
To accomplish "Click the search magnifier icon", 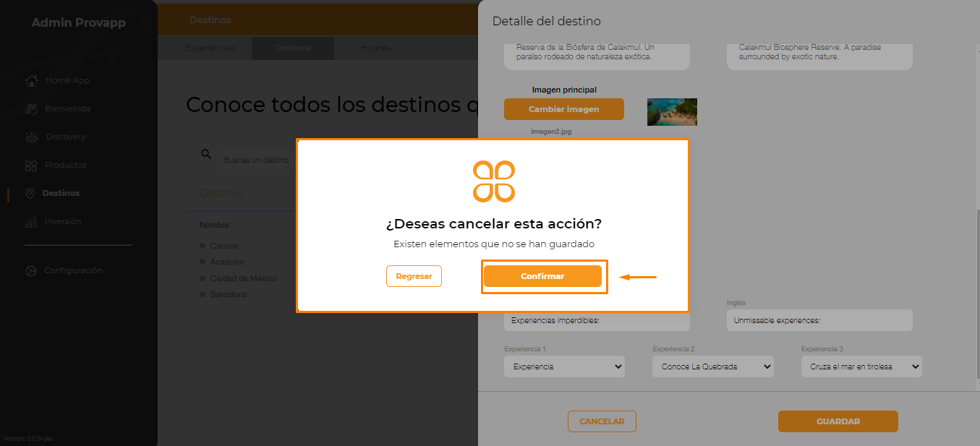I will pos(206,154).
